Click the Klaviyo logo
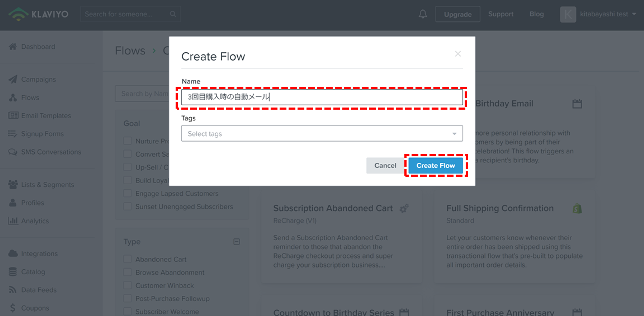This screenshot has width=644, height=316. [x=38, y=14]
